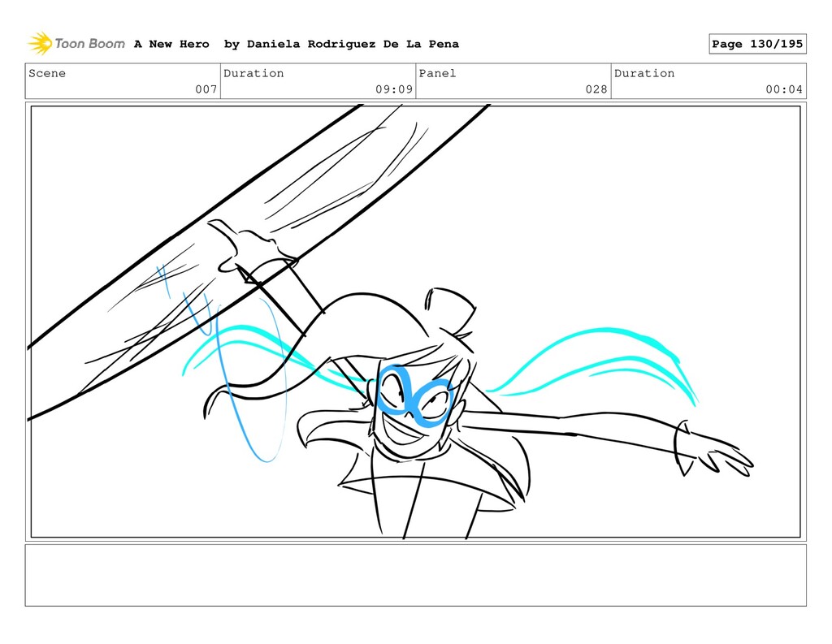Click the empty notes box below panel
Image resolution: width=832 pixels, height=644 pixels.
[415, 575]
